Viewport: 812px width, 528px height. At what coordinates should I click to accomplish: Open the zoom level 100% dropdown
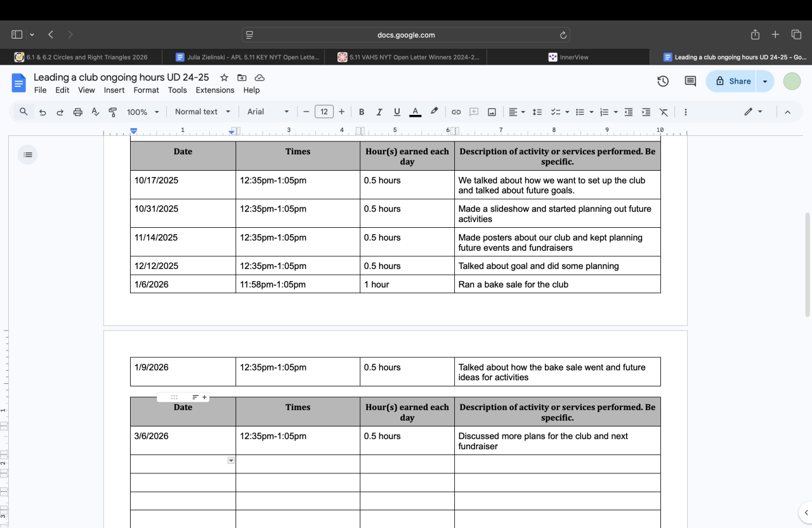[142, 112]
